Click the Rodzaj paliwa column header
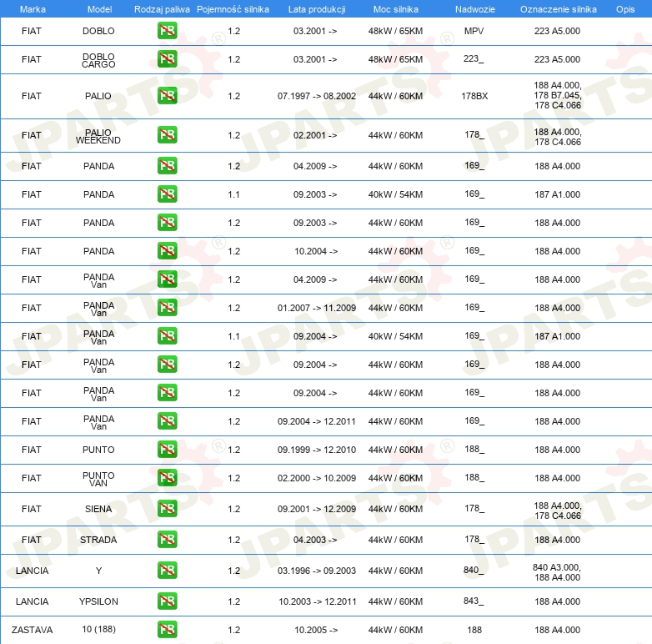 [x=162, y=9]
